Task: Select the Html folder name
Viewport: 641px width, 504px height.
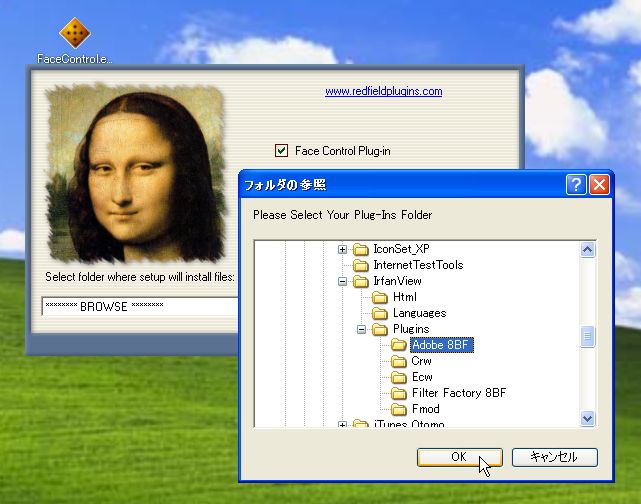Action: click(405, 297)
